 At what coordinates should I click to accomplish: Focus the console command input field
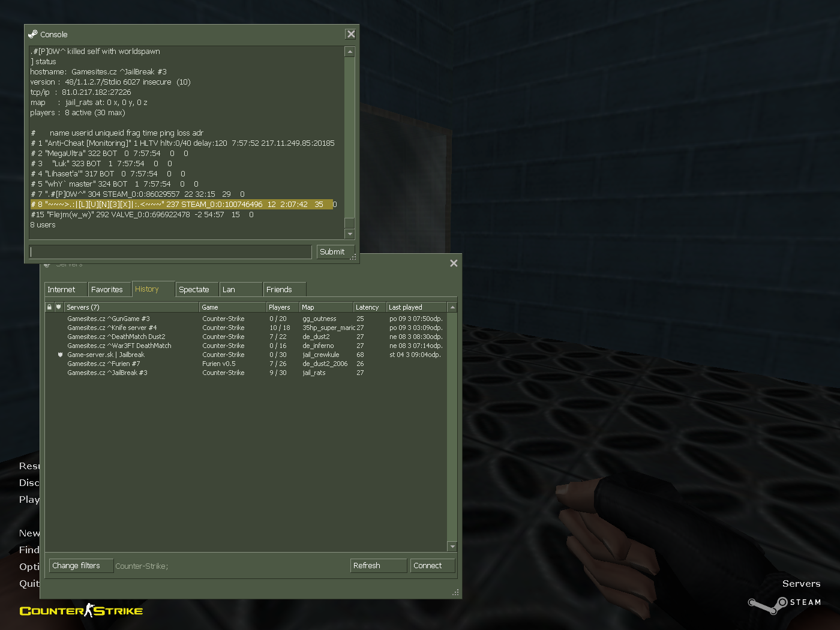pyautogui.click(x=170, y=252)
